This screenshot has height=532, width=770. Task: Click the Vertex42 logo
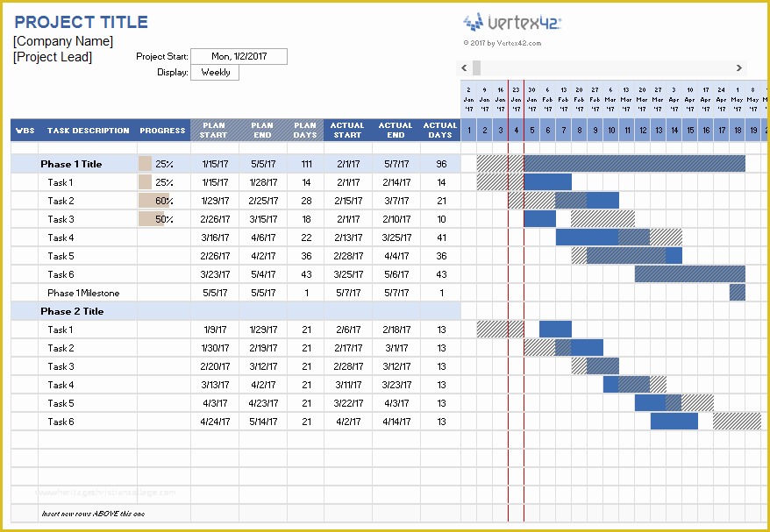click(512, 24)
